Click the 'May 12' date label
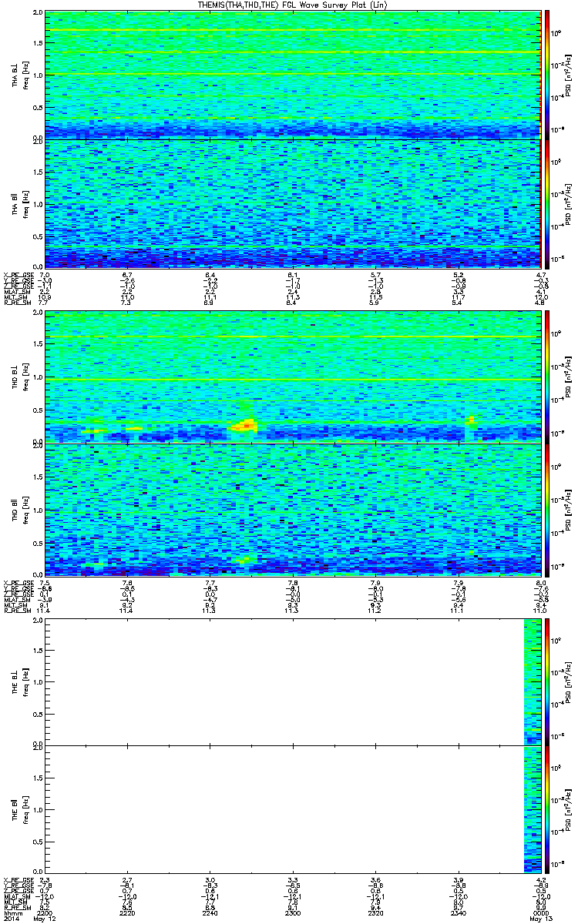 click(45, 919)
